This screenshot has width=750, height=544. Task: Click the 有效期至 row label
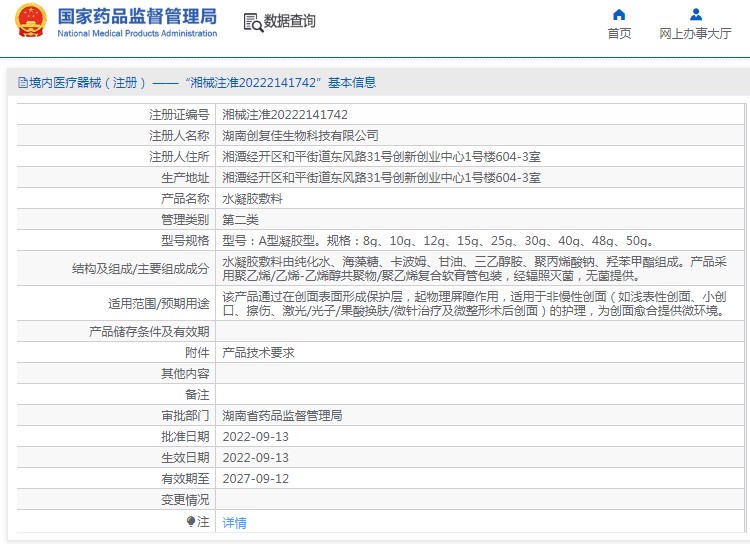(185, 478)
